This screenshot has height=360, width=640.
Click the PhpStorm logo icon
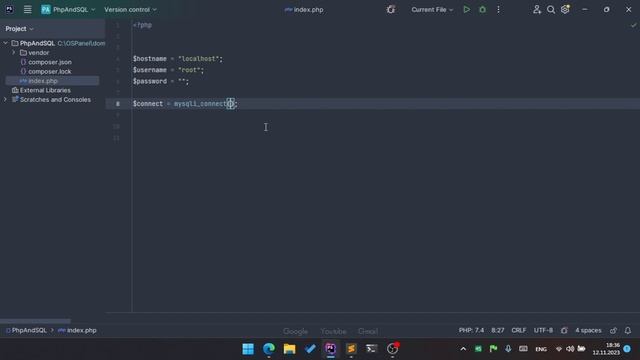tap(9, 9)
